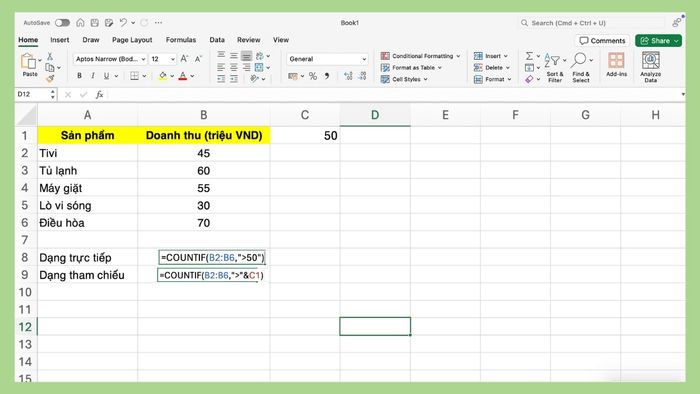Open Add-ins

(x=617, y=65)
